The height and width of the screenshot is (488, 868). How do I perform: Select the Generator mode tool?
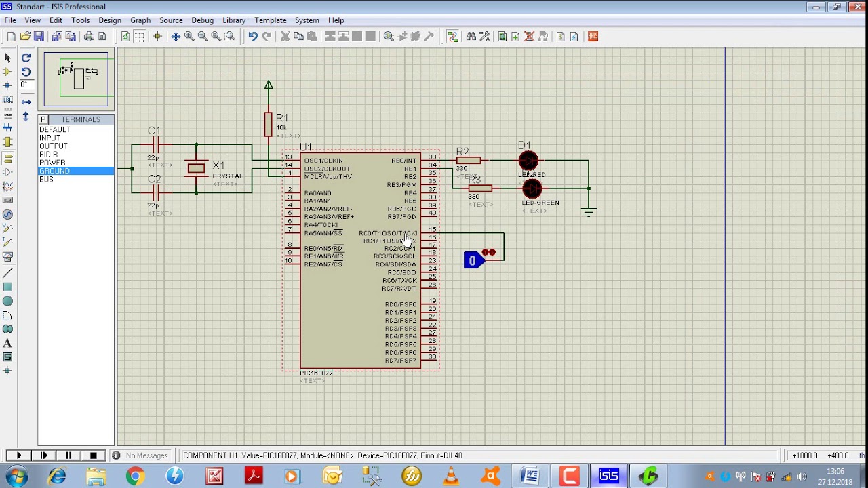[x=7, y=214]
